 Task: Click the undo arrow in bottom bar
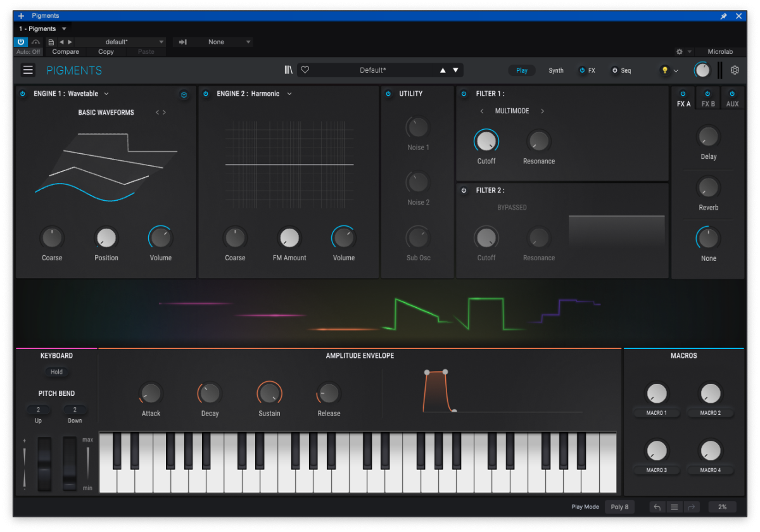click(657, 507)
